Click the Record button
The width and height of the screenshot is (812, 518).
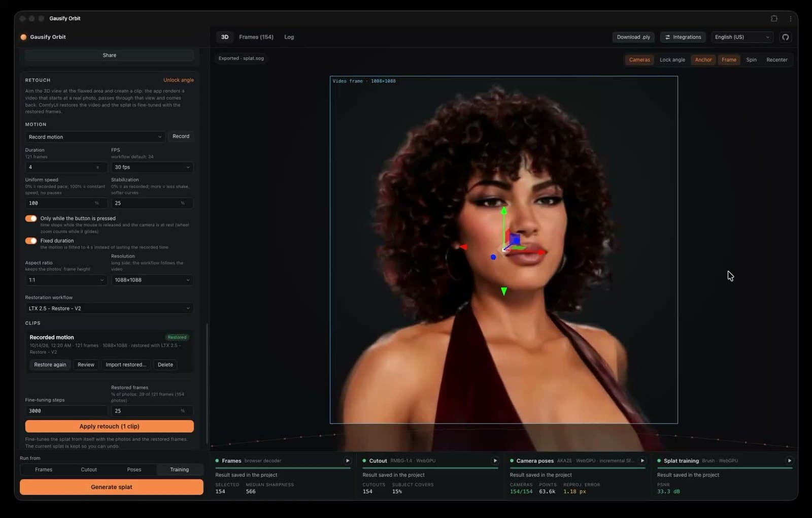pyautogui.click(x=181, y=136)
